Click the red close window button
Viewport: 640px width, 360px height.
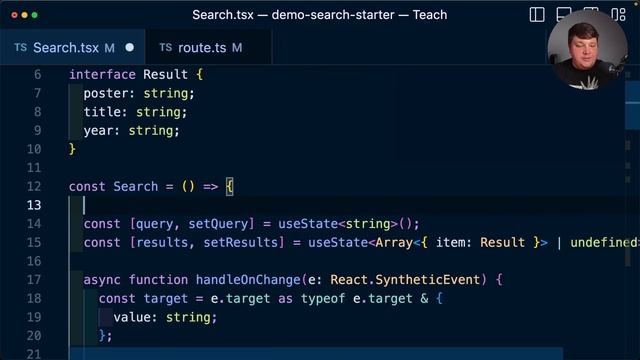click(14, 15)
